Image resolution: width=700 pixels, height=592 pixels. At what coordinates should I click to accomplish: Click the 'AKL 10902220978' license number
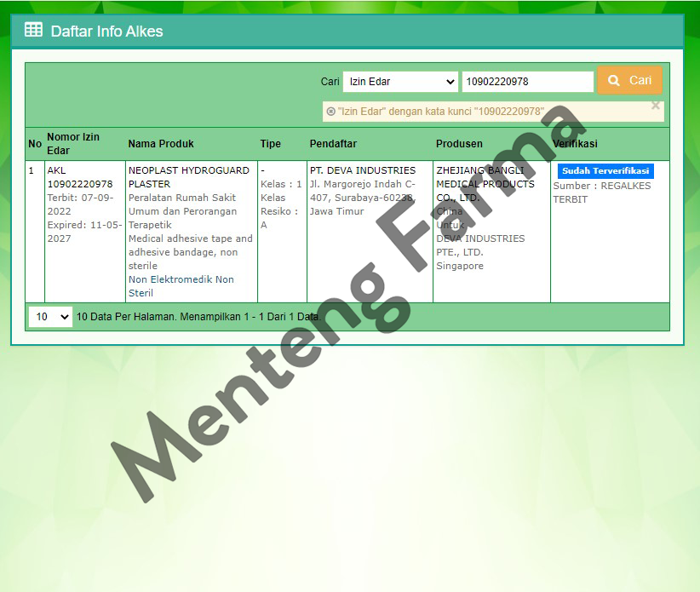(77, 176)
